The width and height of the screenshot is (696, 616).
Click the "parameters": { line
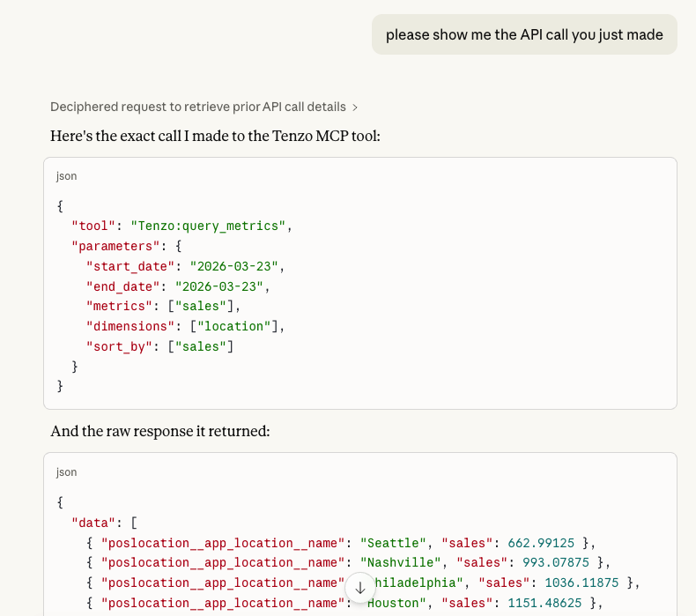point(127,246)
